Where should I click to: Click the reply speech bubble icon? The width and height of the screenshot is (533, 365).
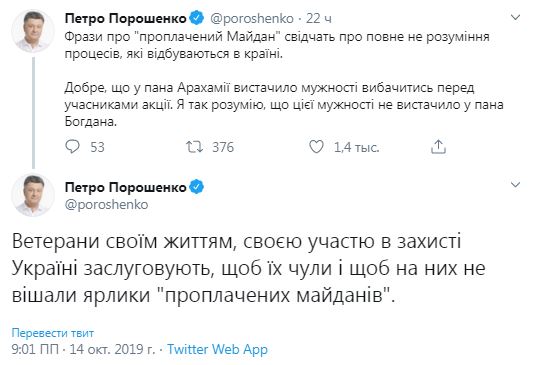(72, 147)
